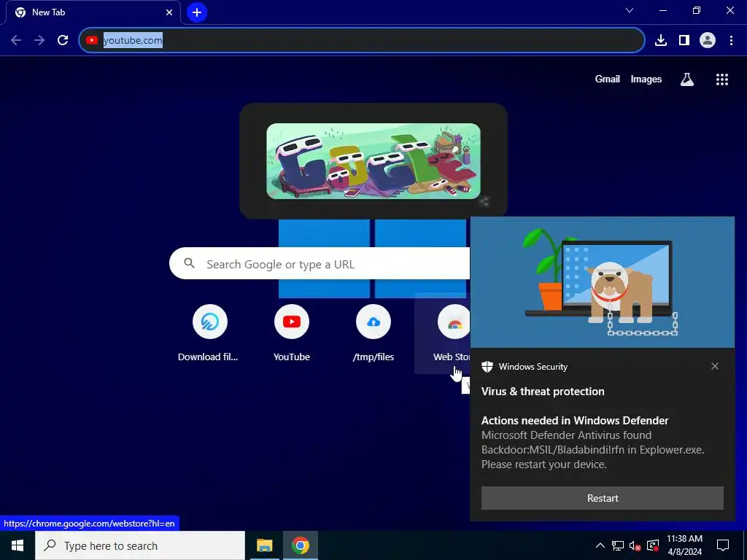The width and height of the screenshot is (747, 560).
Task: Open the Google apps grid
Action: 722,79
